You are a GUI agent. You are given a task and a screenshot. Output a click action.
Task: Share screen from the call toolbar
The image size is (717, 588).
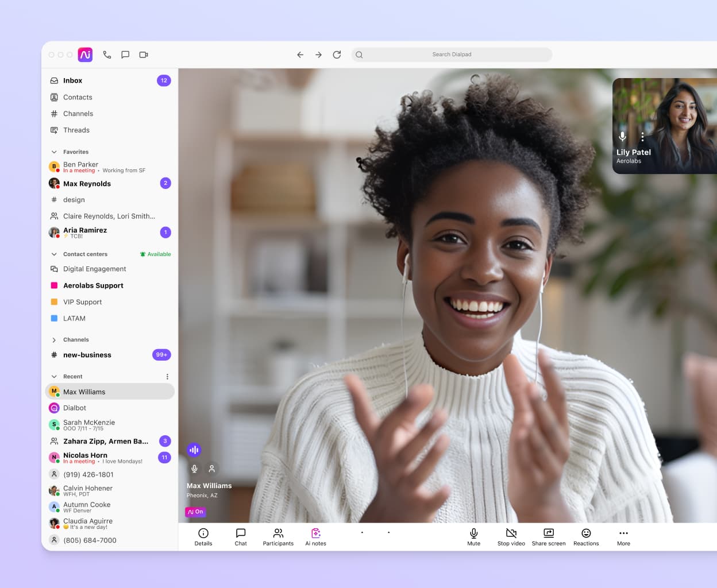coord(548,537)
